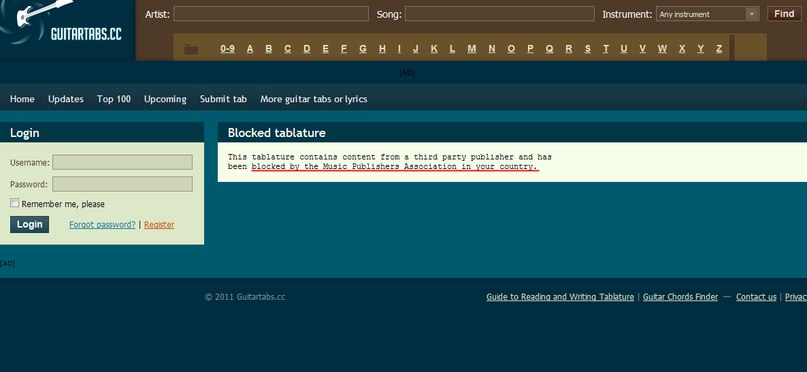Go to Home in the navigation bar
This screenshot has width=807, height=372.
[x=22, y=99]
